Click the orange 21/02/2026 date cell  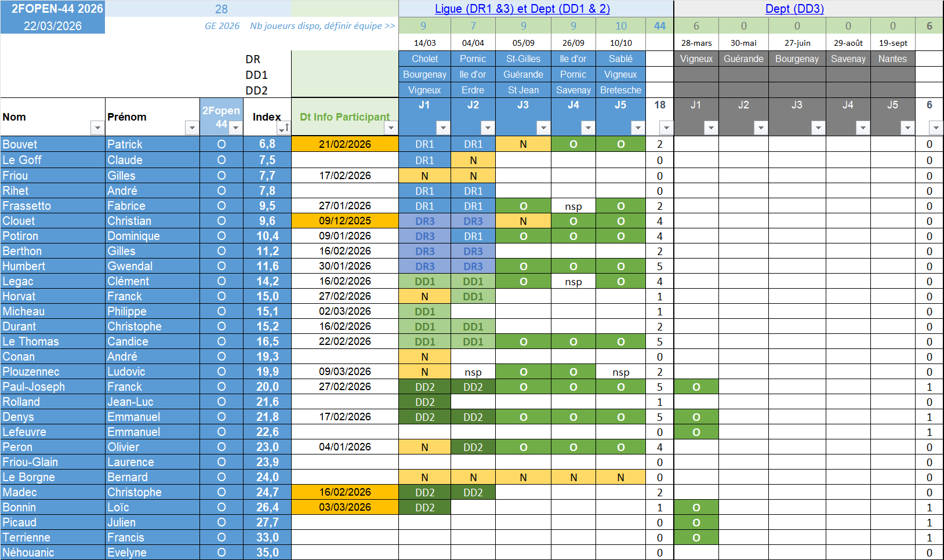click(x=345, y=144)
